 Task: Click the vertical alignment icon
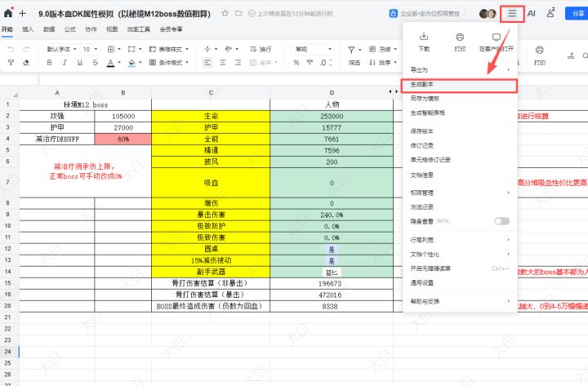click(x=207, y=49)
